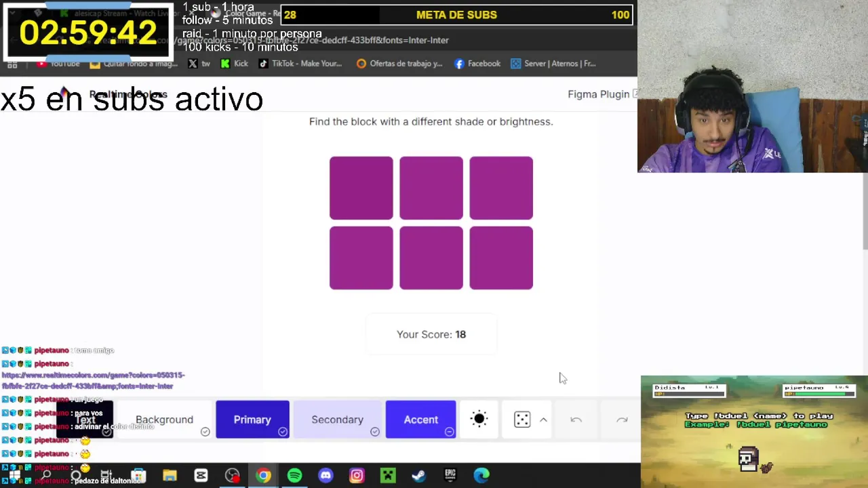Open the realtimecolors.com link in chat overlay
Image resolution: width=868 pixels, height=488 pixels.
(93, 380)
